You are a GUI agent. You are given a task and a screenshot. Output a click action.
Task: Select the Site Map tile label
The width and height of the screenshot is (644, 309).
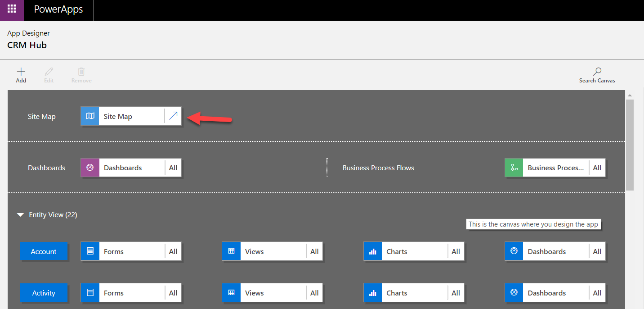coord(118,116)
